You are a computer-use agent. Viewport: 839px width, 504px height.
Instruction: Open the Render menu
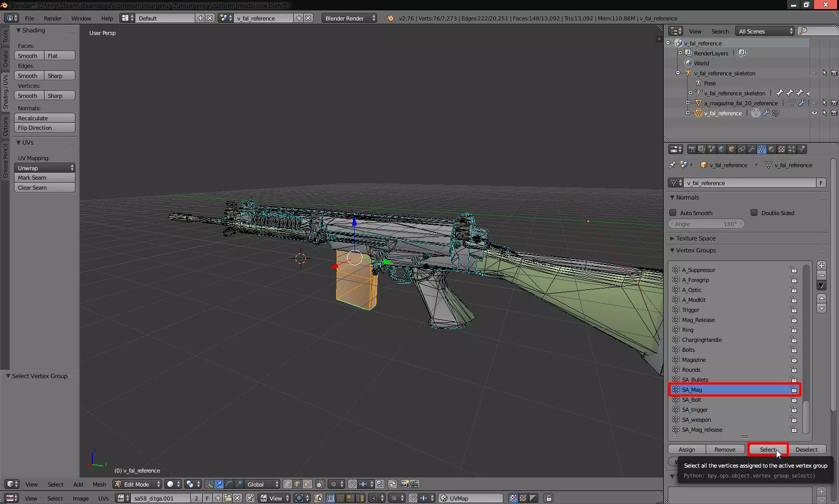pyautogui.click(x=52, y=18)
